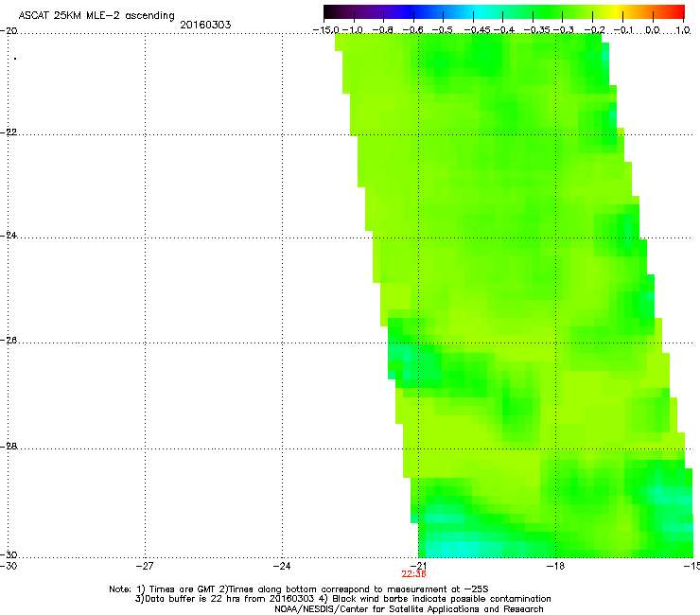Click the latitude axis label '-26'
The width and height of the screenshot is (700, 615).
[x=9, y=341]
